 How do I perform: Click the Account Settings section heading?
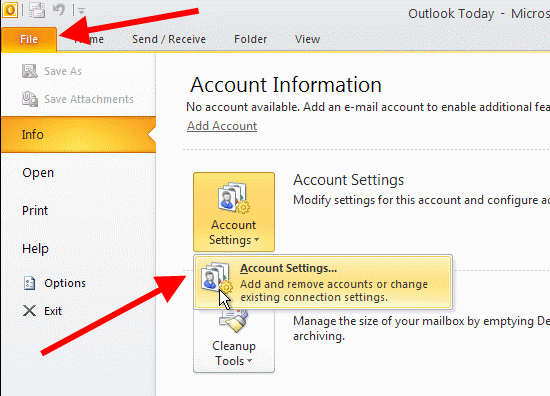(349, 180)
